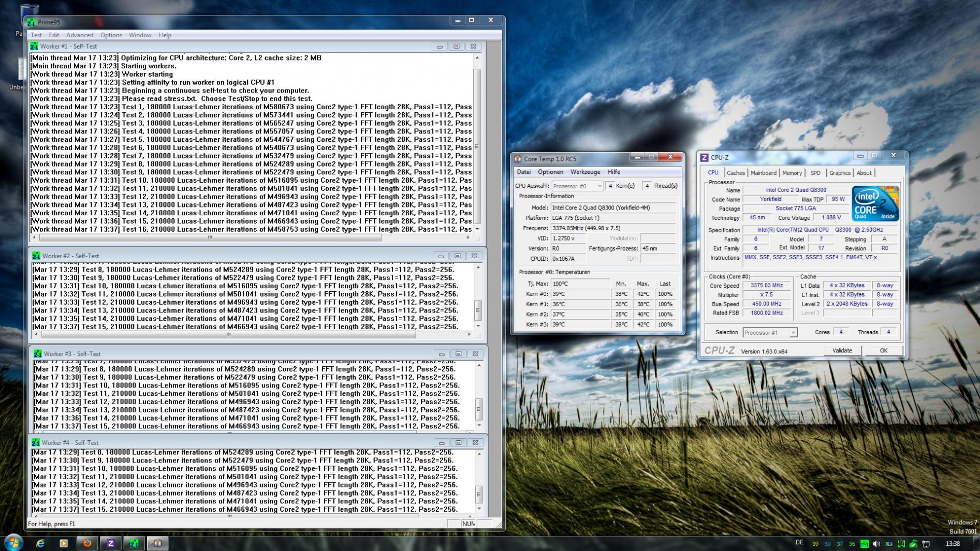Open the Datei menu in Core Temp
980x551 pixels.
tap(524, 172)
